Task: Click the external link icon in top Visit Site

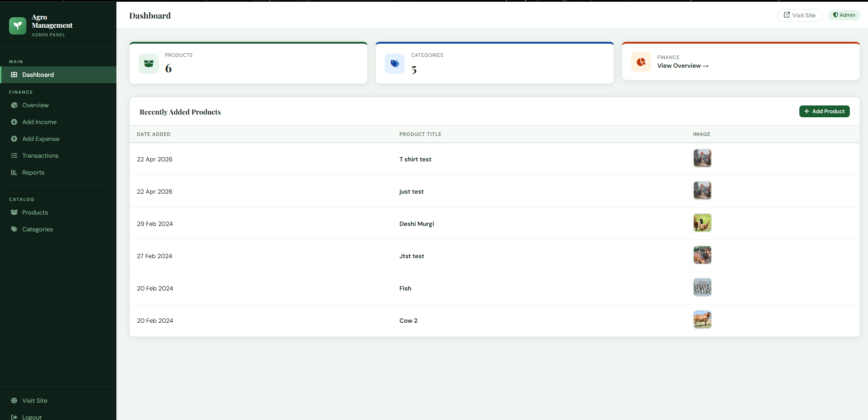Action: pos(787,15)
